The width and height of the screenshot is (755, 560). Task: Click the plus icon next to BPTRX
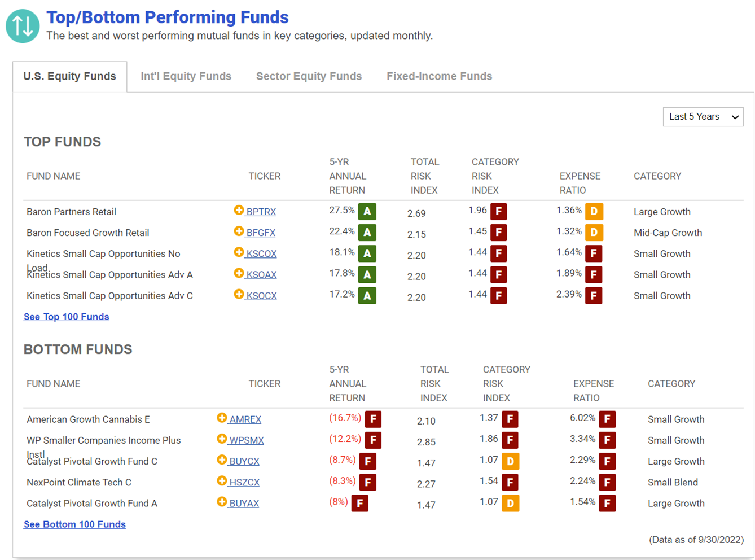pos(239,210)
